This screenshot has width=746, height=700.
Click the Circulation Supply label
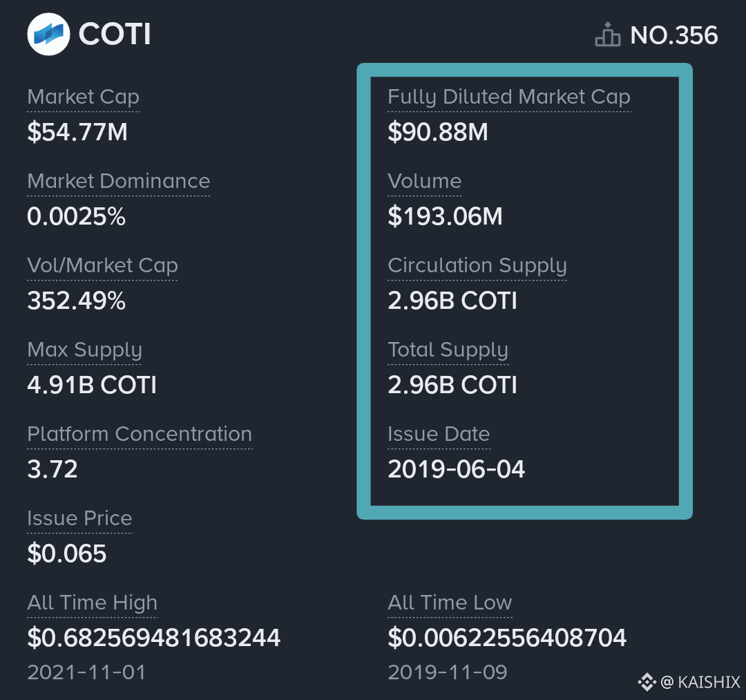click(x=477, y=265)
